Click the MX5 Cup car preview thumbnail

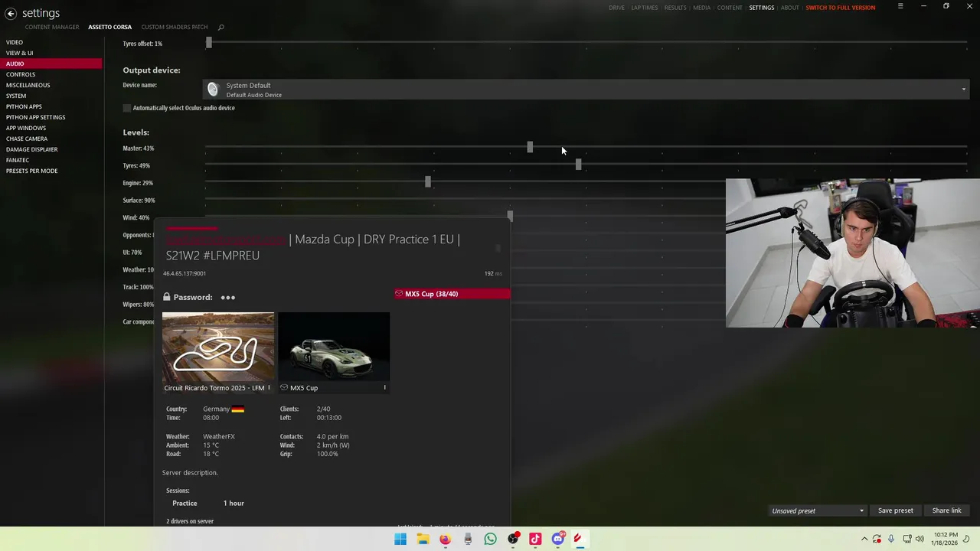point(334,347)
